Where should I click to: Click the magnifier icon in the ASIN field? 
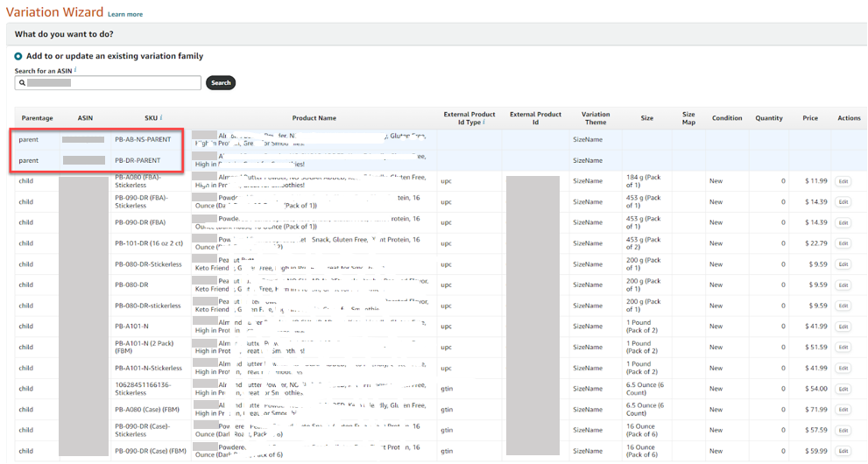tap(22, 83)
